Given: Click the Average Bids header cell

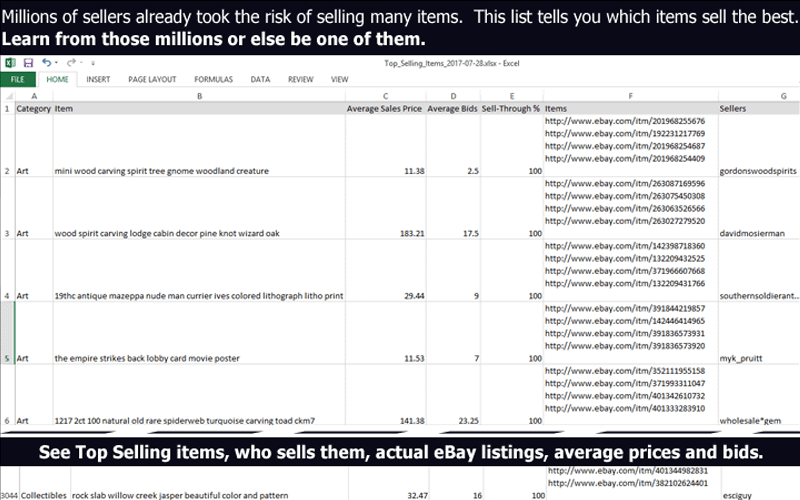Looking at the screenshot, I should pyautogui.click(x=453, y=109).
